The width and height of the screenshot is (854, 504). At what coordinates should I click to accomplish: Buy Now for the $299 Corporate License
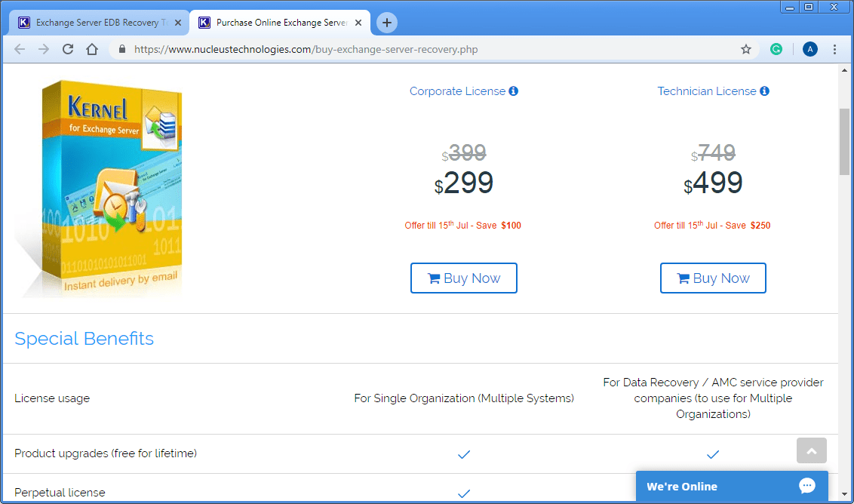click(463, 278)
